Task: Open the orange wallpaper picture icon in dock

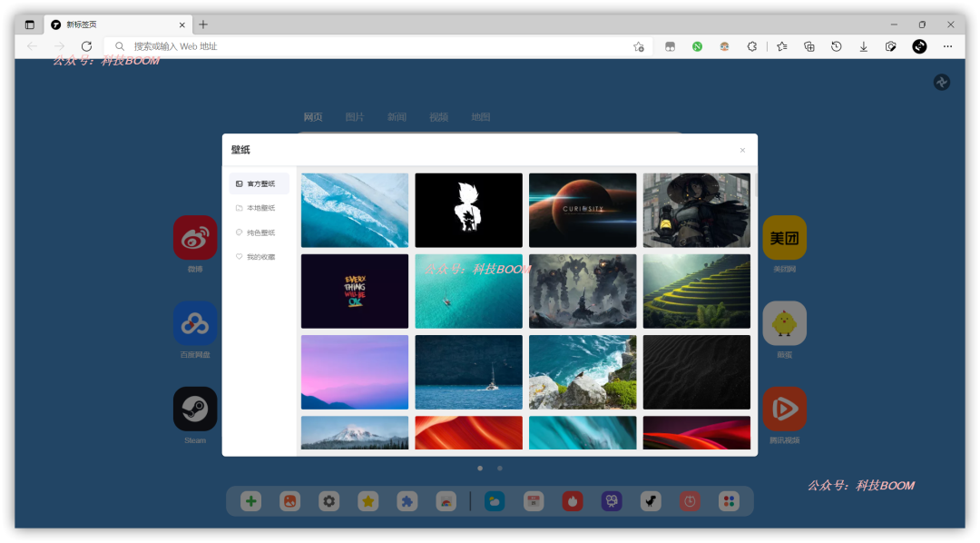Action: (x=290, y=501)
